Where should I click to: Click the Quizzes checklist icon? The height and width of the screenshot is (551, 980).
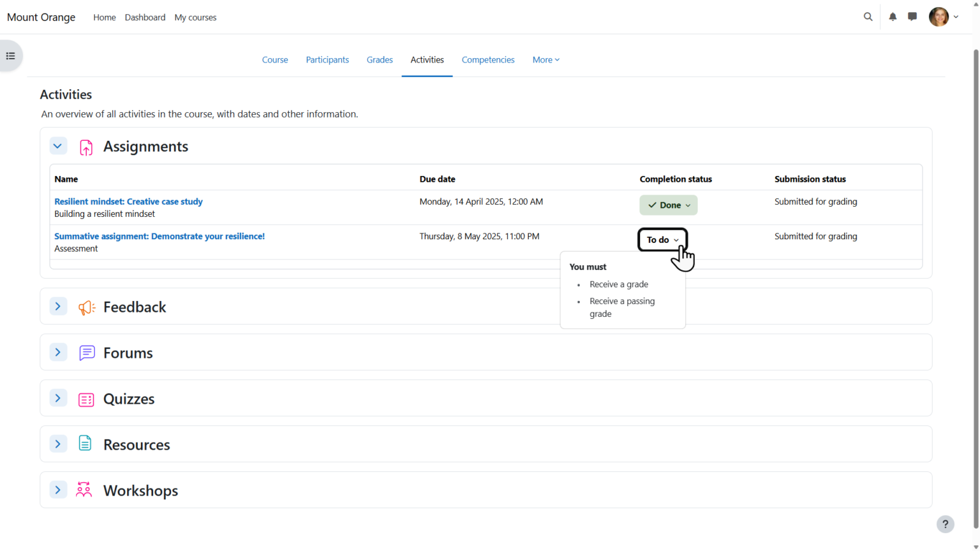click(x=86, y=398)
